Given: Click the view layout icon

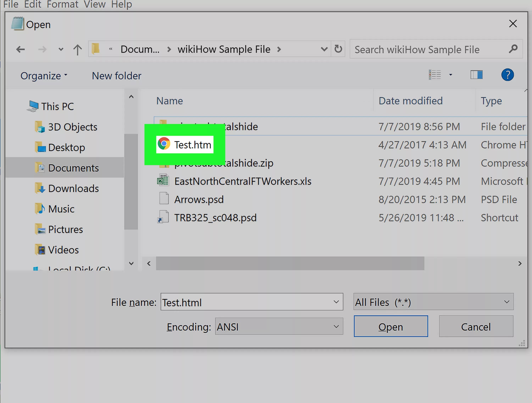Looking at the screenshot, I should (x=435, y=75).
